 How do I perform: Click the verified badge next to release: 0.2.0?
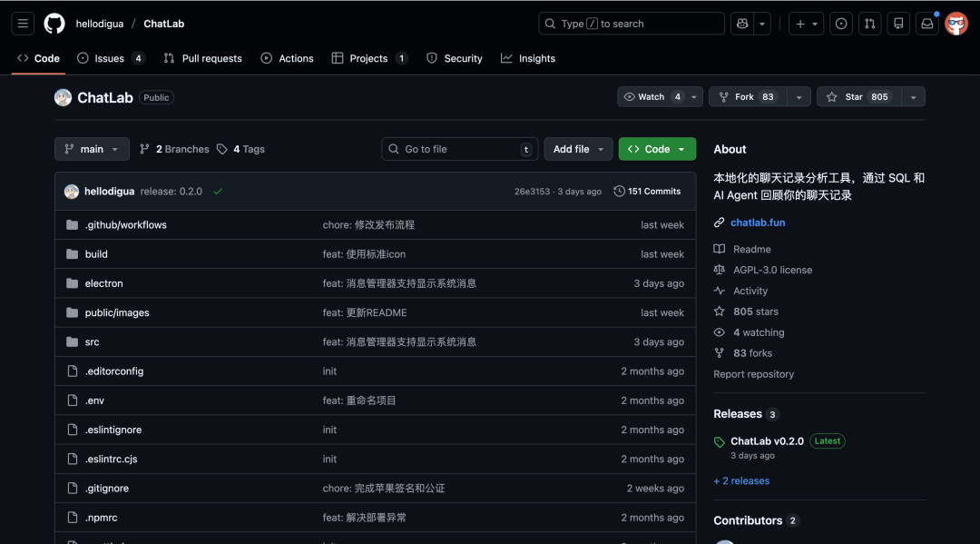tap(217, 191)
